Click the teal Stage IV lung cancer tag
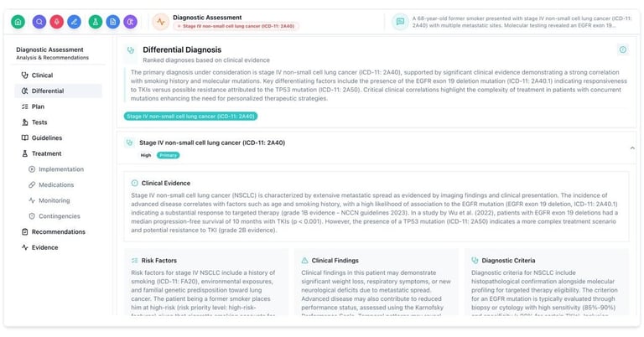This screenshot has width=644, height=337. (x=190, y=117)
